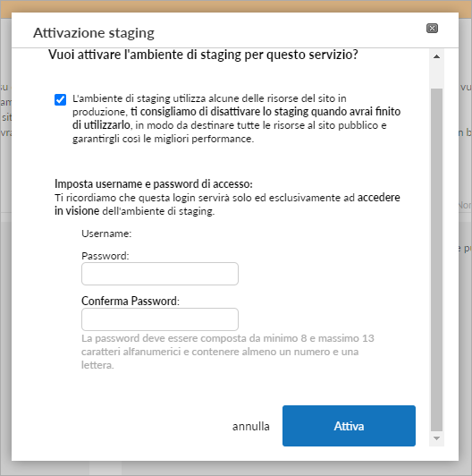472x476 pixels.
Task: Click the blue Attiva button
Action: click(349, 426)
